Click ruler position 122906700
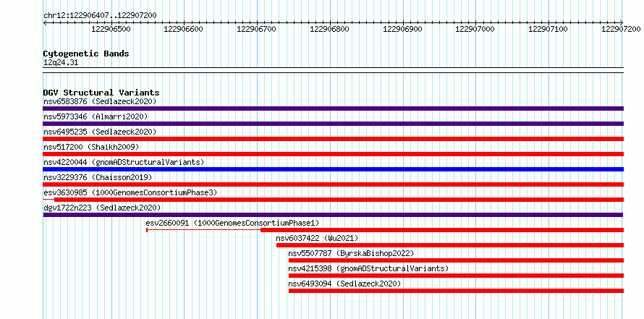 click(x=257, y=29)
